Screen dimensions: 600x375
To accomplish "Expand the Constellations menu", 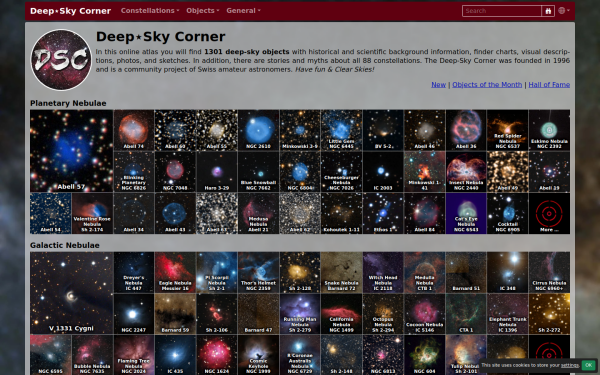I will tap(150, 11).
